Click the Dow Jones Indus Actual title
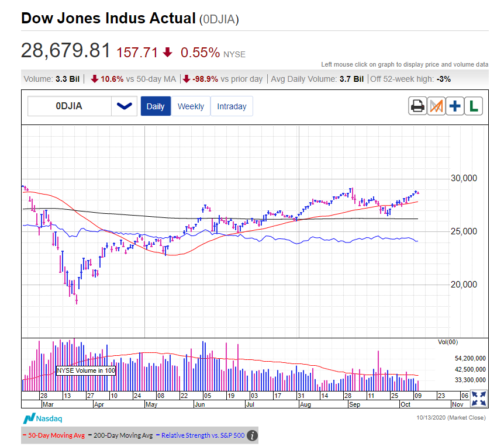This screenshot has height=447, width=504. coord(108,18)
